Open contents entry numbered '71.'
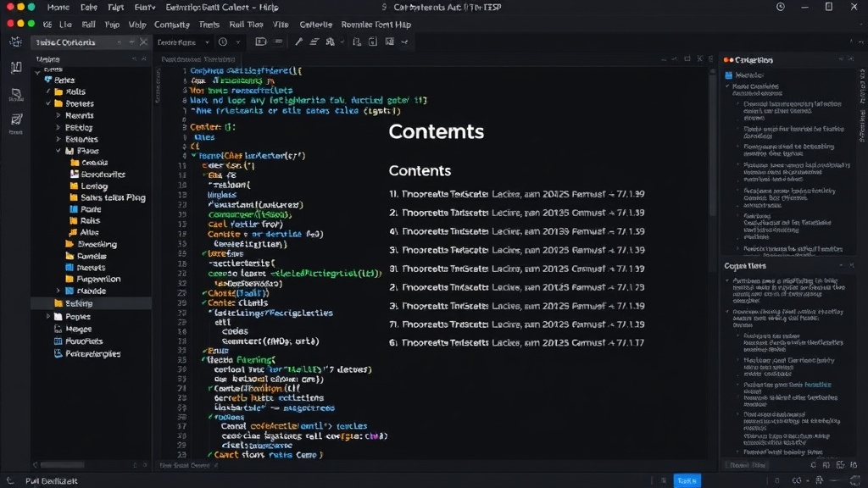This screenshot has width=868, height=488. [516, 324]
